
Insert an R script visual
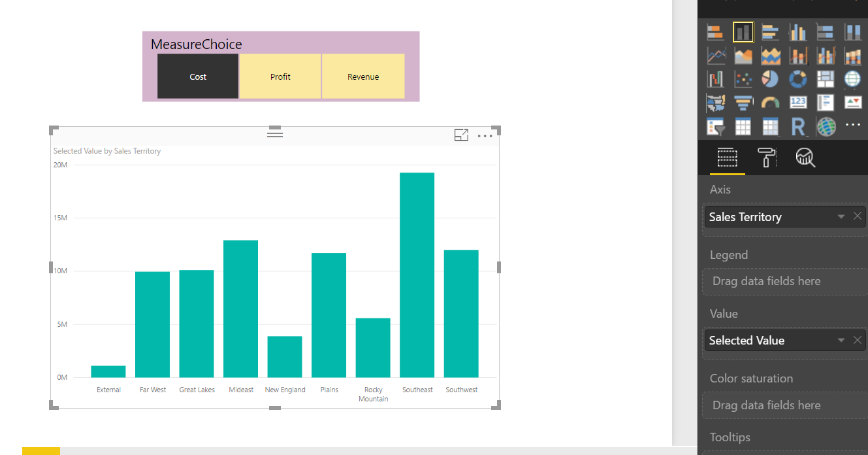(798, 126)
